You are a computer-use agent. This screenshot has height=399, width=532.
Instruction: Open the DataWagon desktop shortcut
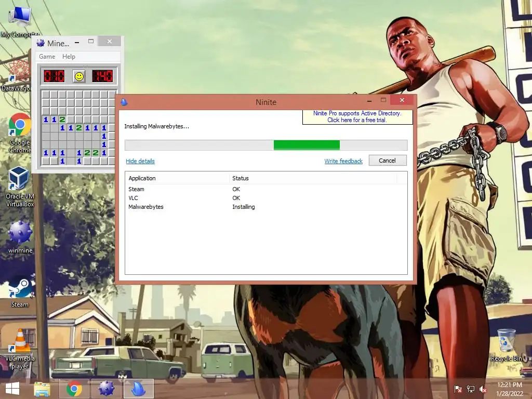point(18,75)
